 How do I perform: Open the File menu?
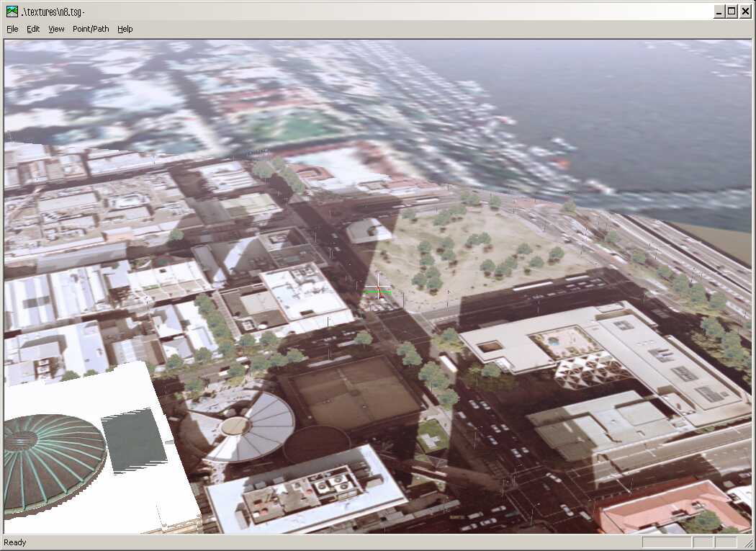click(12, 29)
